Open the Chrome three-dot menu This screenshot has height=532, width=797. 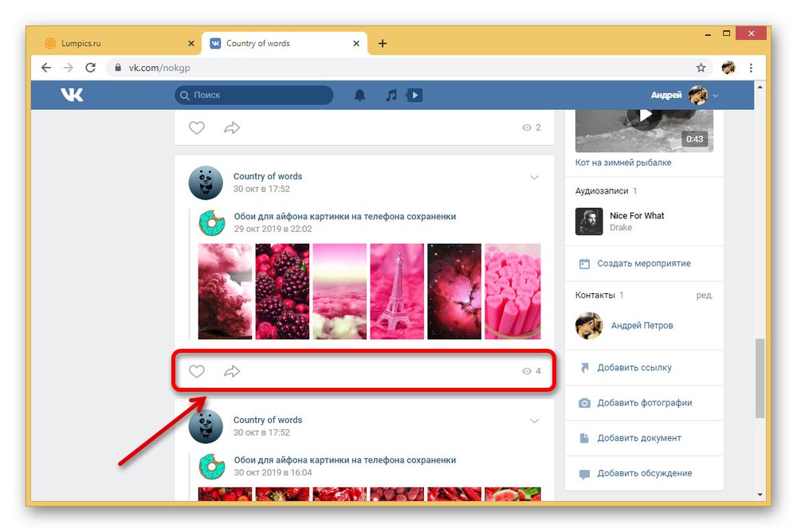pyautogui.click(x=751, y=68)
